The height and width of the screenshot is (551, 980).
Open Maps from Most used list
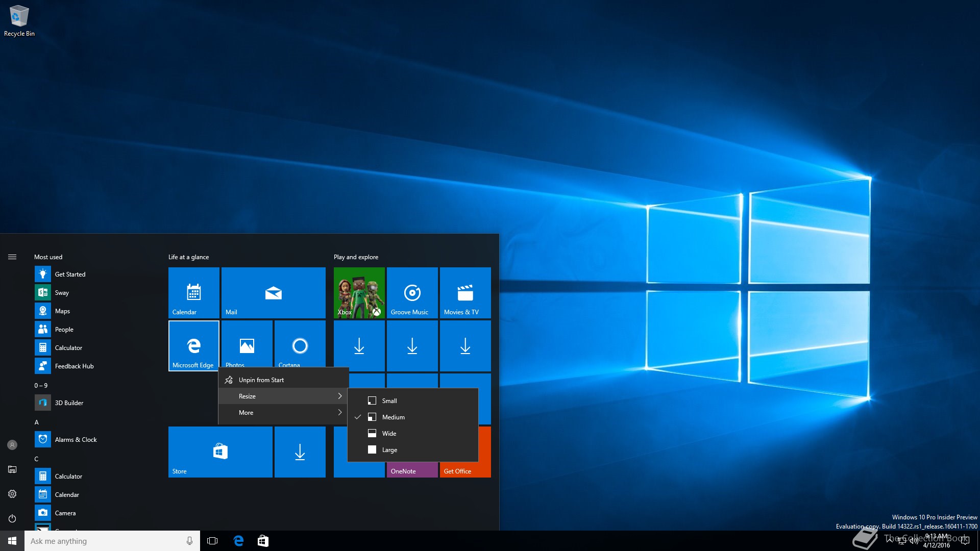[x=94, y=311]
